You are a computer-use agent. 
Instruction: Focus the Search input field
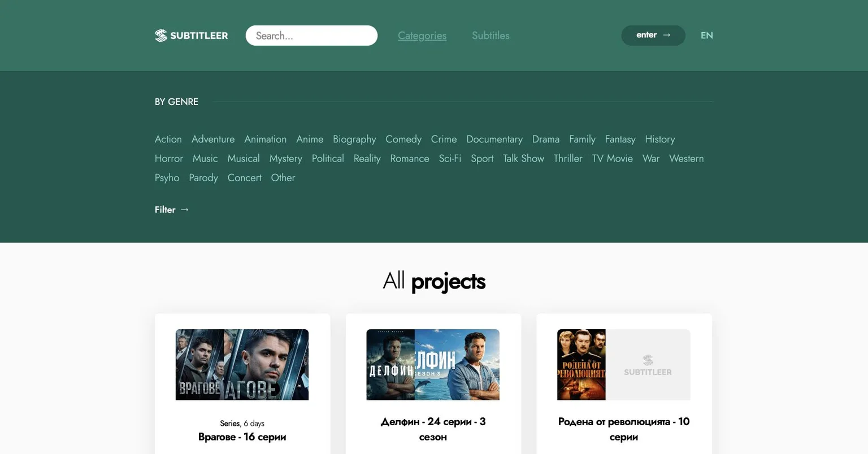[x=311, y=36]
